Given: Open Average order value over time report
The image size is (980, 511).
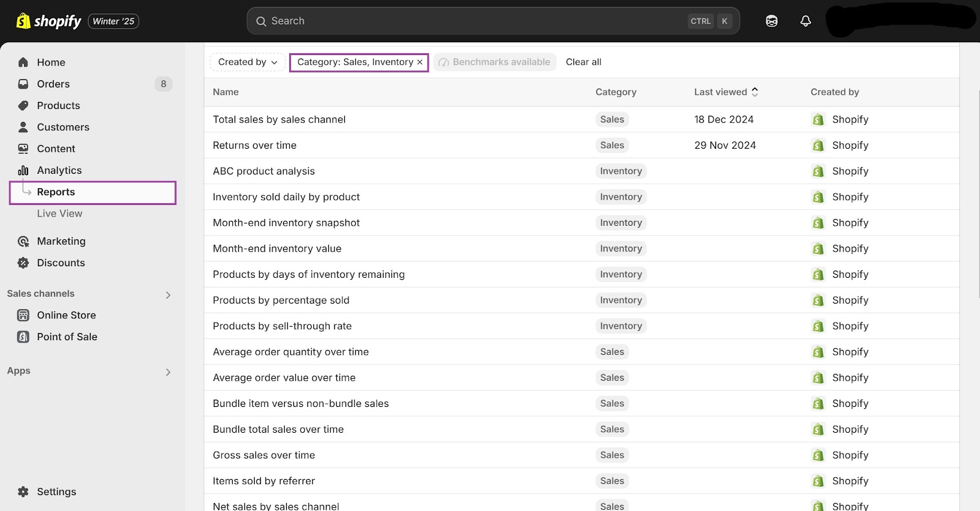Looking at the screenshot, I should pos(284,378).
